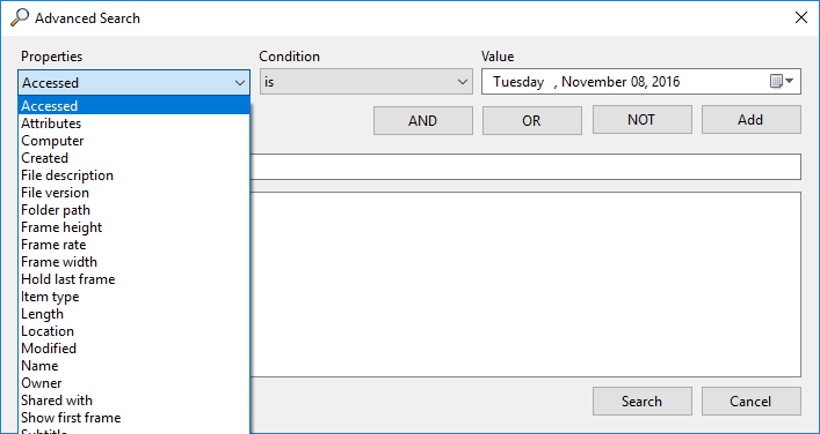820x434 pixels.
Task: Select 'Item type' from properties
Action: pyautogui.click(x=50, y=296)
